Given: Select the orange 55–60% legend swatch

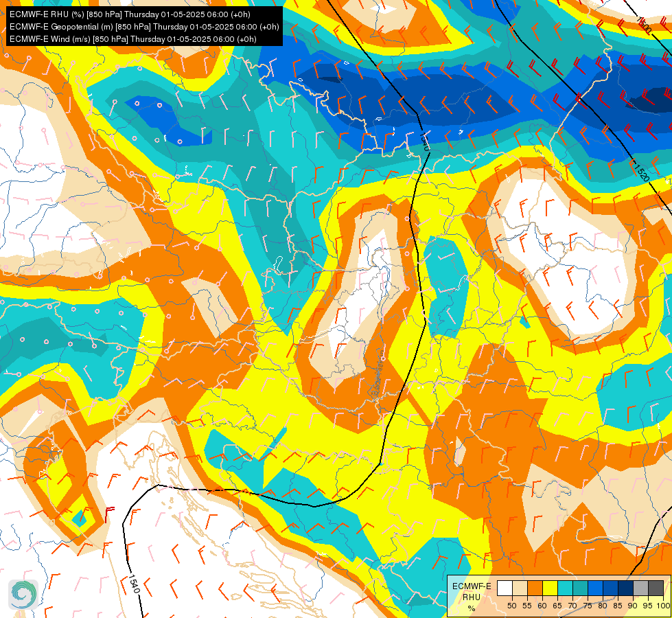Looking at the screenshot, I should (x=535, y=588).
